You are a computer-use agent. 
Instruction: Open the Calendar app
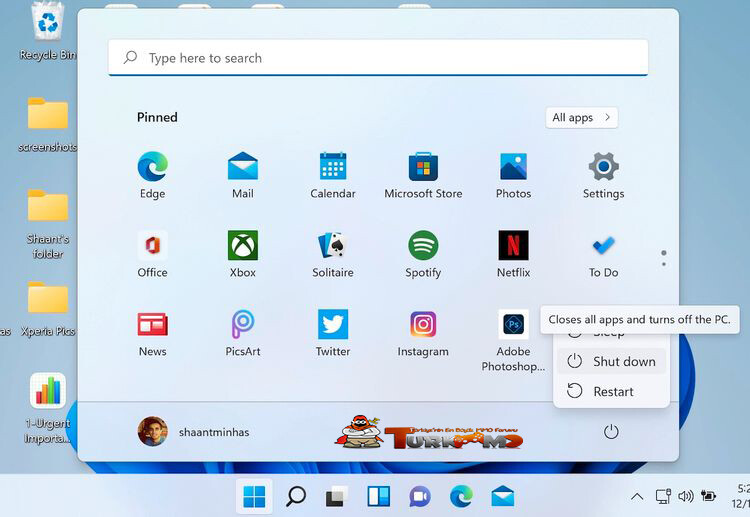click(333, 175)
